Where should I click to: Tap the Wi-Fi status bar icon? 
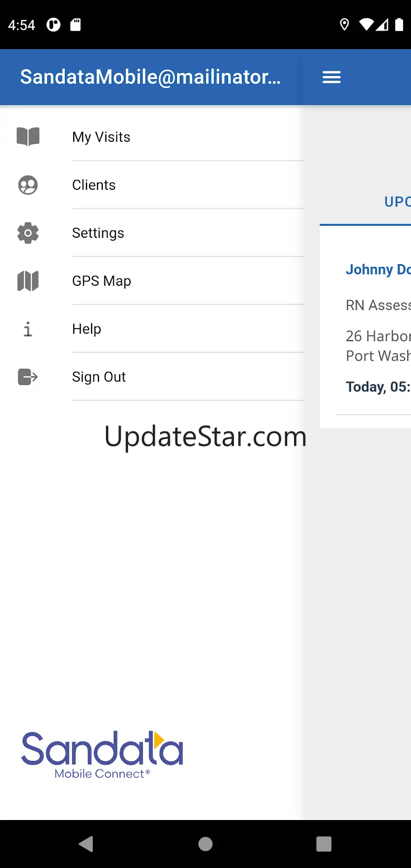pyautogui.click(x=367, y=25)
